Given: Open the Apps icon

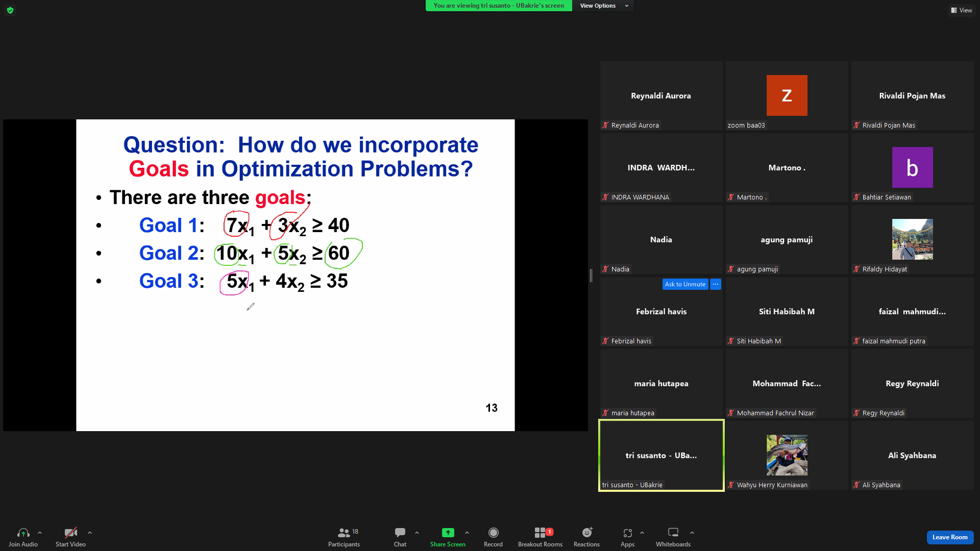Looking at the screenshot, I should [x=627, y=533].
